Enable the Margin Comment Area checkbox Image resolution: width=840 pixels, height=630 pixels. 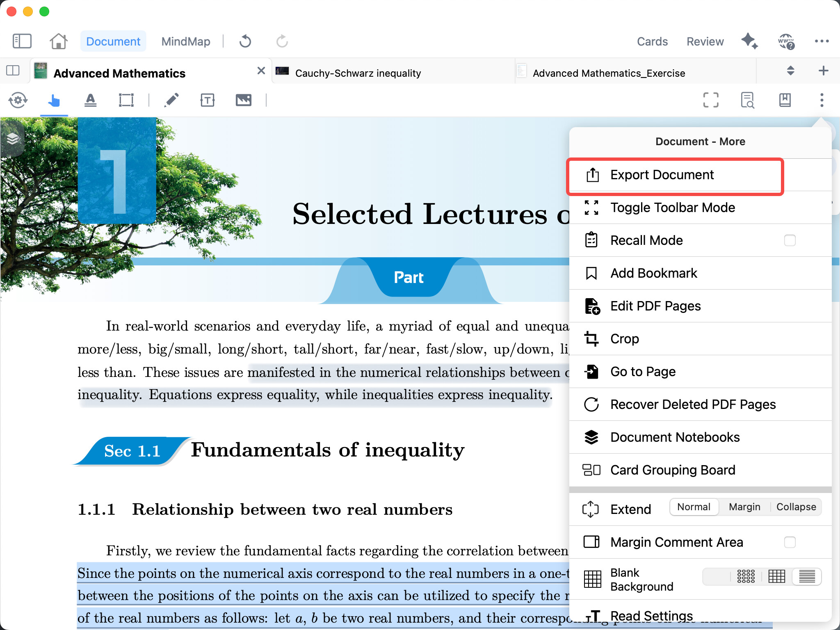pyautogui.click(x=790, y=542)
